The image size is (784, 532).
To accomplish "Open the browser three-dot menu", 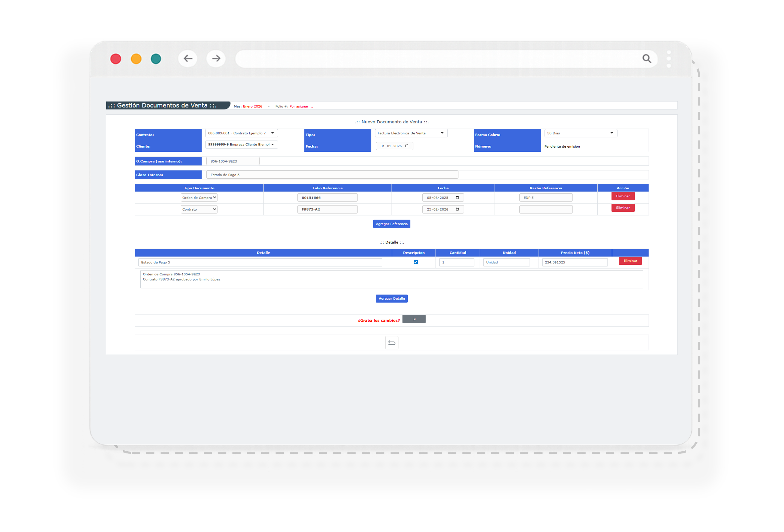I will pos(668,58).
